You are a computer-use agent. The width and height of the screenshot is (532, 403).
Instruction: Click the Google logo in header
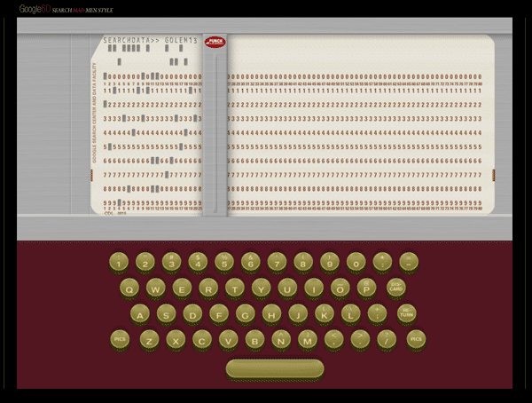click(x=35, y=9)
